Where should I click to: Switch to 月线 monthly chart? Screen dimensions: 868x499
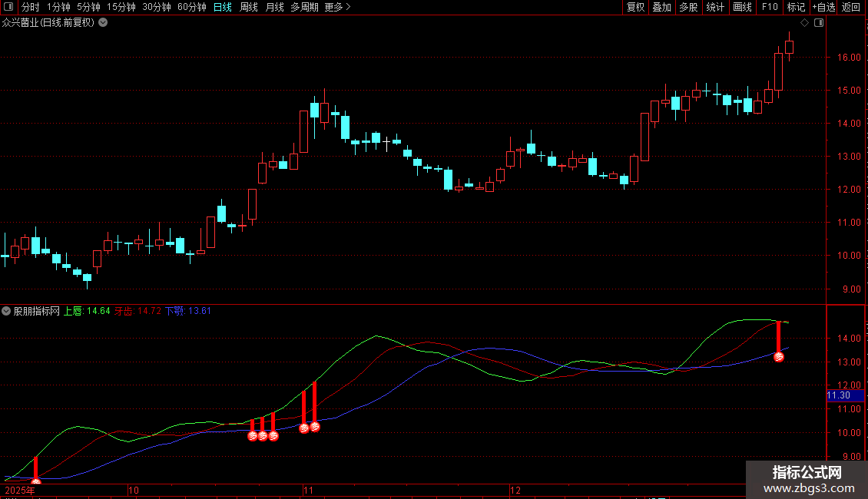click(x=274, y=7)
